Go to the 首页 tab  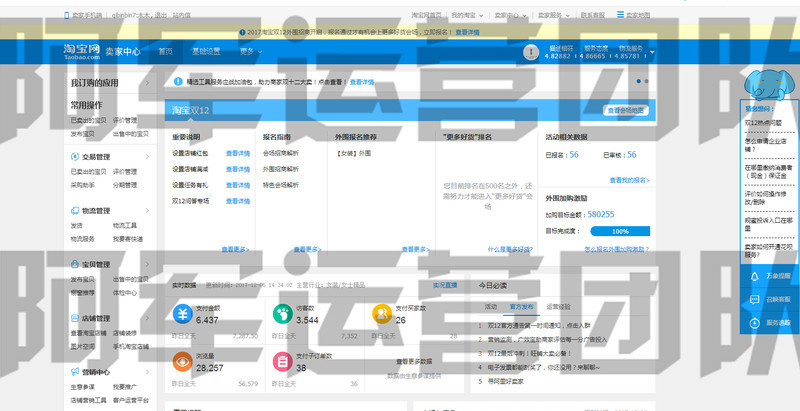click(165, 52)
